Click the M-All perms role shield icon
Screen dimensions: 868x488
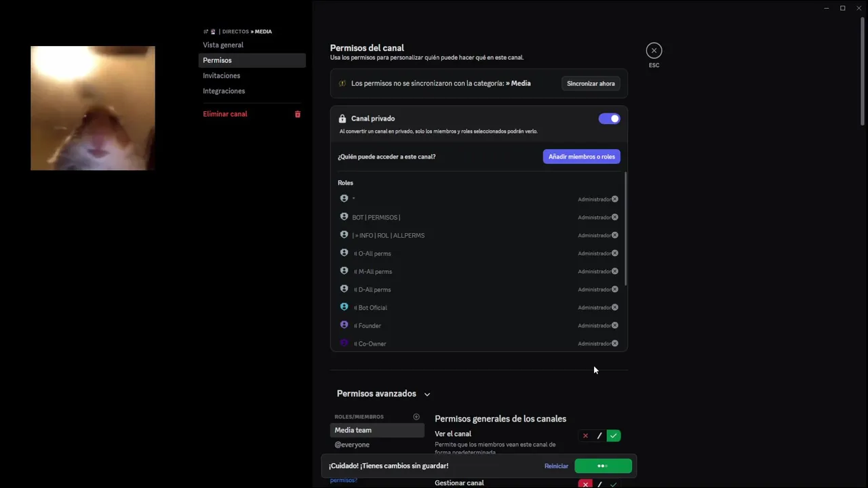click(x=344, y=270)
